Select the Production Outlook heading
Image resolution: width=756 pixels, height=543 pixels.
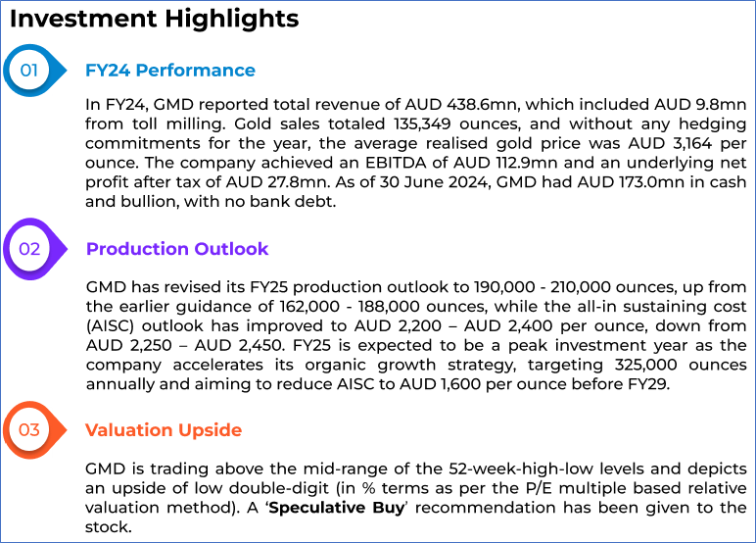click(177, 249)
